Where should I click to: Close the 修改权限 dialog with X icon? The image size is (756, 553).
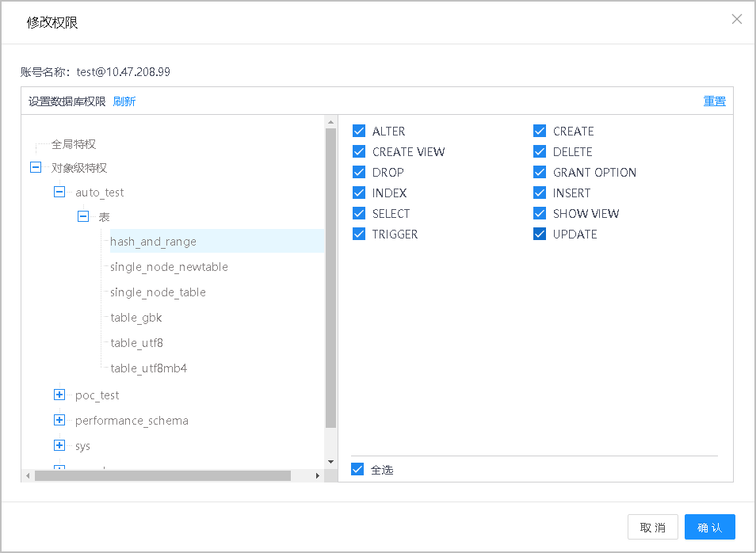[736, 20]
